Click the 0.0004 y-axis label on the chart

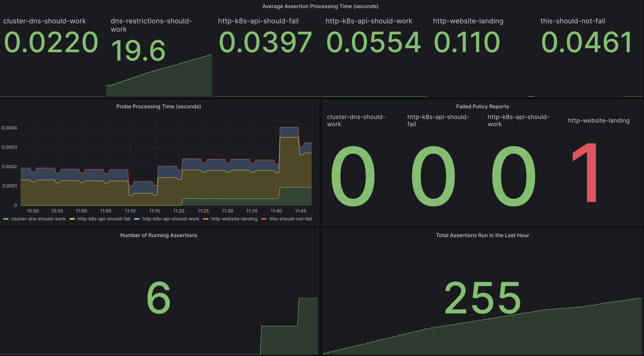click(x=9, y=128)
